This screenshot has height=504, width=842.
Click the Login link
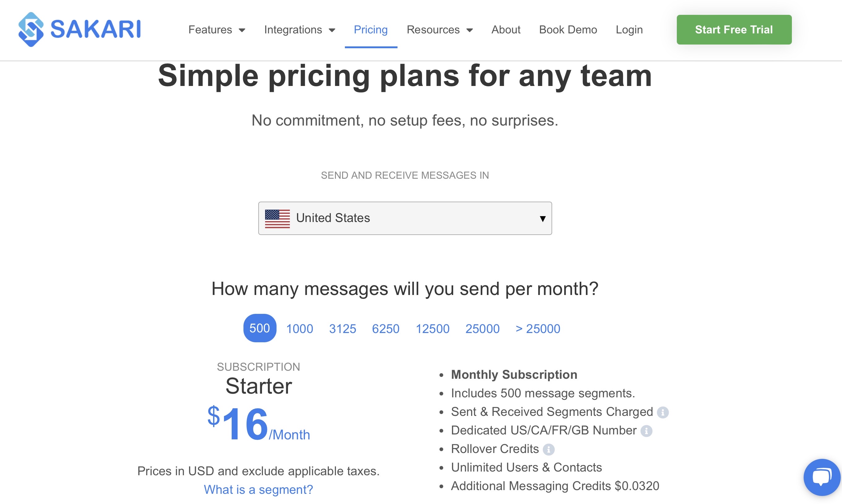click(629, 30)
